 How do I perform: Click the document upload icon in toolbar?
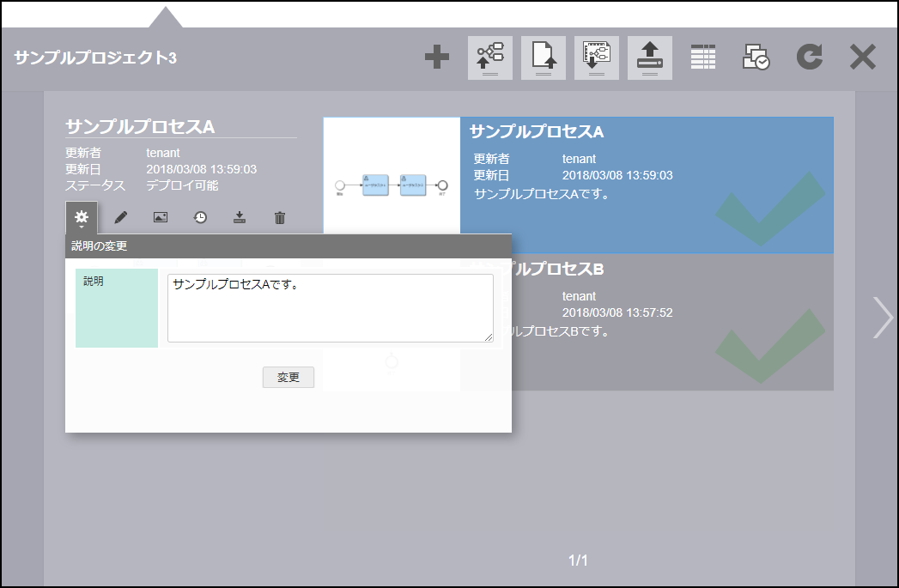(x=544, y=58)
